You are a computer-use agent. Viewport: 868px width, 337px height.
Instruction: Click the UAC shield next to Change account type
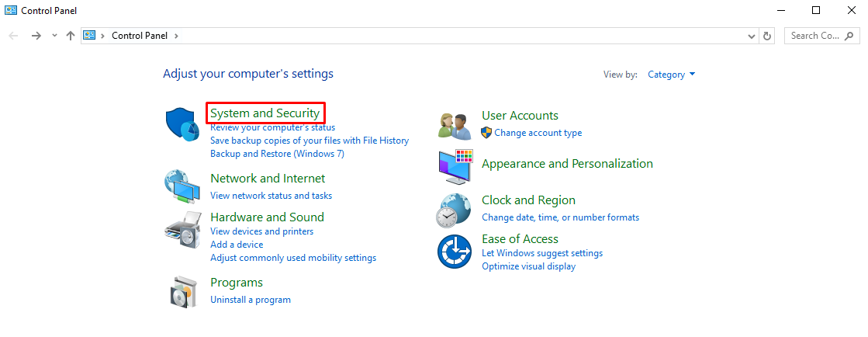pos(486,133)
